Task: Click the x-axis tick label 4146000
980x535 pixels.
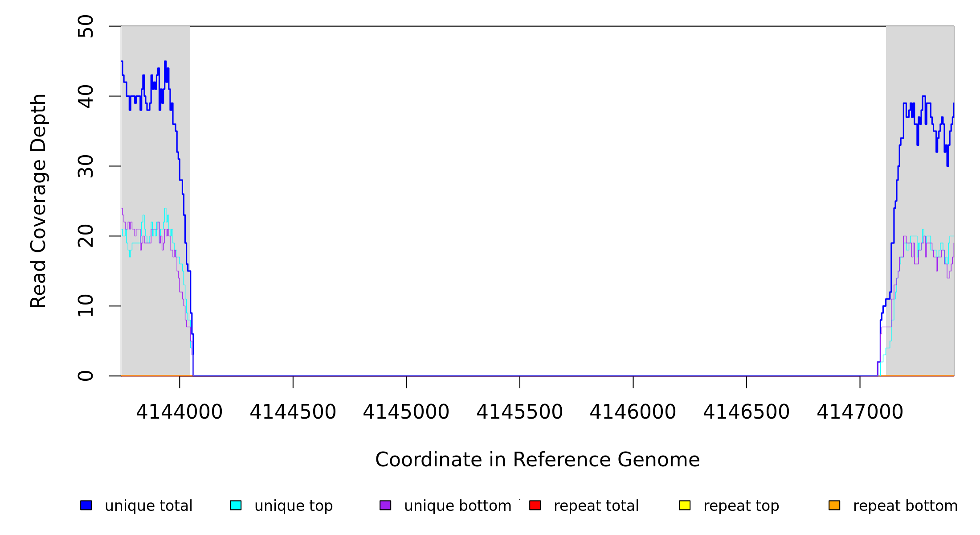Action: click(633, 412)
